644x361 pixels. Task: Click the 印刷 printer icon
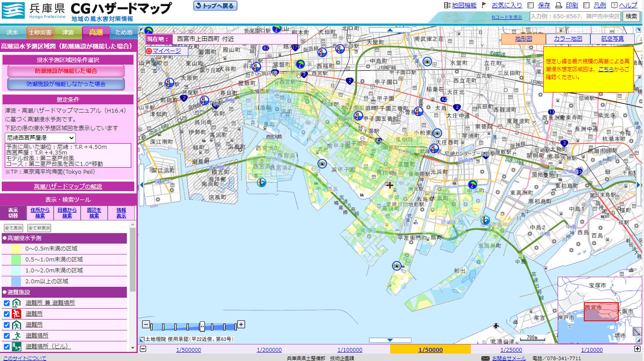tap(559, 6)
